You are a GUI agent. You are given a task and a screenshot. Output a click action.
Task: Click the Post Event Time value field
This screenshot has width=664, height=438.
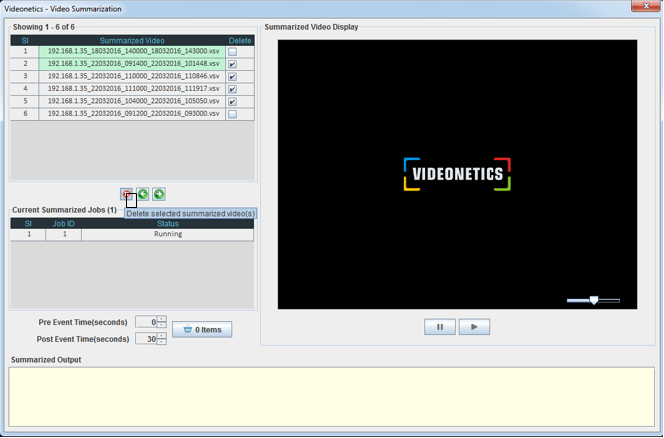146,339
